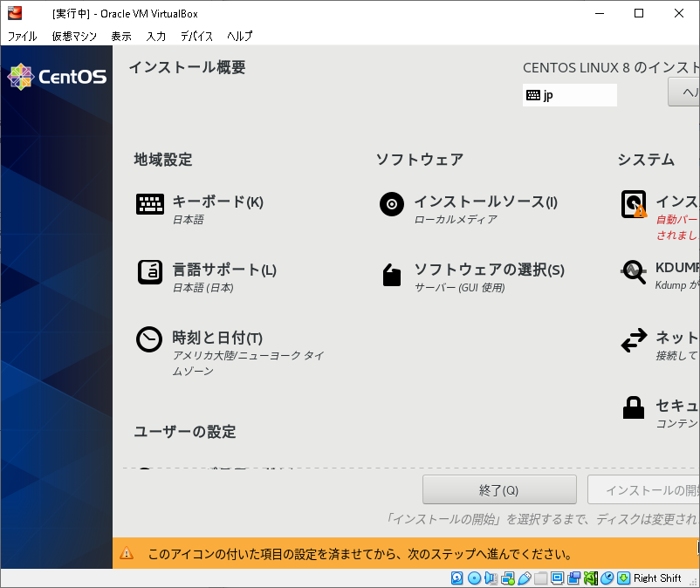Open the ファイル menu

(x=23, y=36)
